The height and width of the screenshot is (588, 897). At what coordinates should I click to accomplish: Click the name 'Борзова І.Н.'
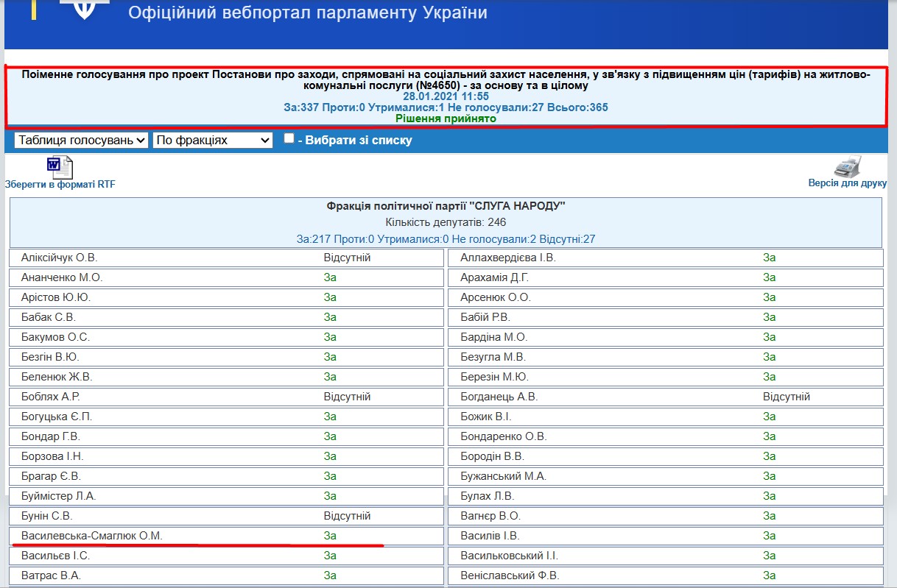[52, 456]
